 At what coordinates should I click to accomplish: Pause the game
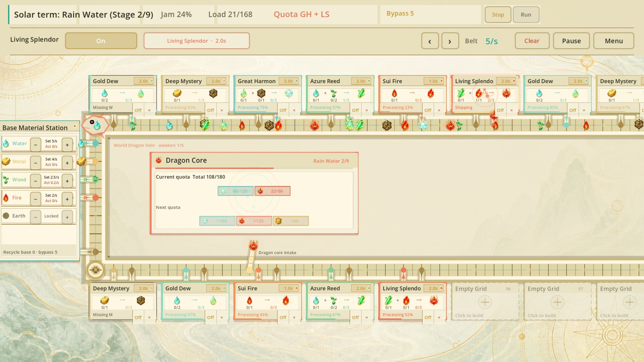pyautogui.click(x=572, y=41)
